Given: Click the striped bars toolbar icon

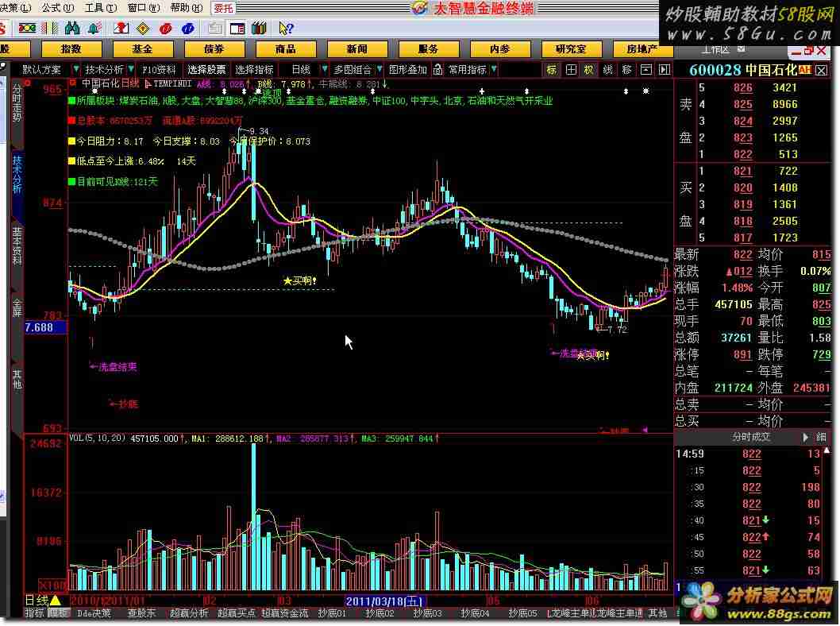Looking at the screenshot, I should pyautogui.click(x=50, y=29).
